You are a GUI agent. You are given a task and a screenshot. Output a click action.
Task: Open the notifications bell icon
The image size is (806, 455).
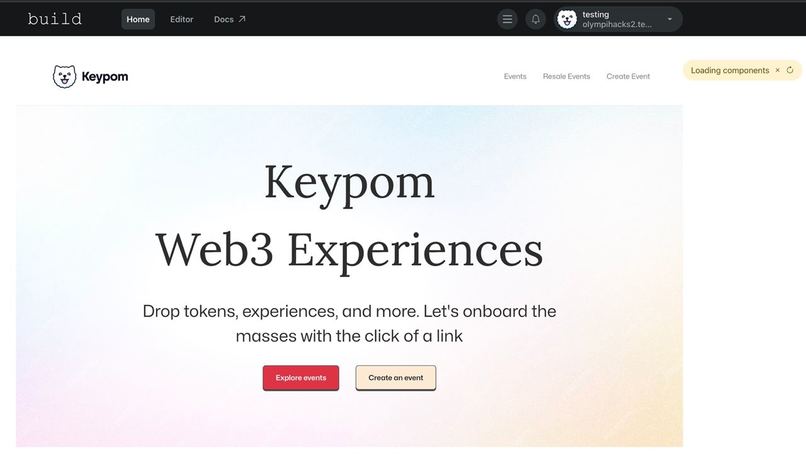point(536,20)
